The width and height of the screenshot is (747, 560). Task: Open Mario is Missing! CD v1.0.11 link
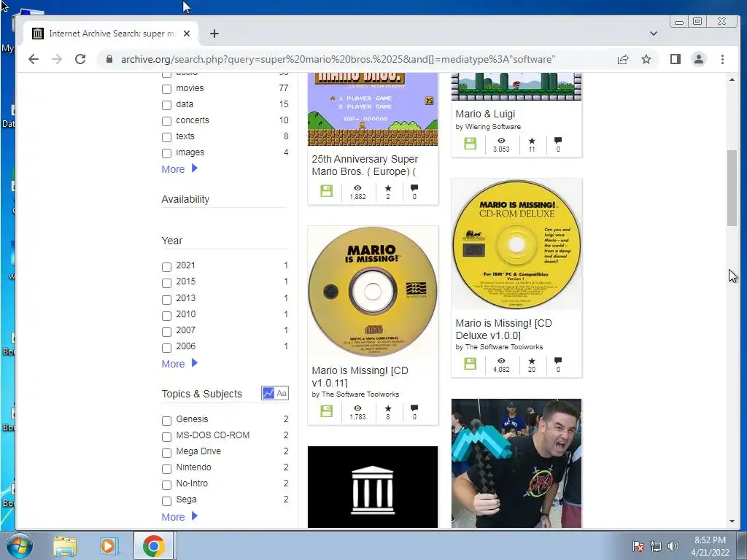(360, 376)
